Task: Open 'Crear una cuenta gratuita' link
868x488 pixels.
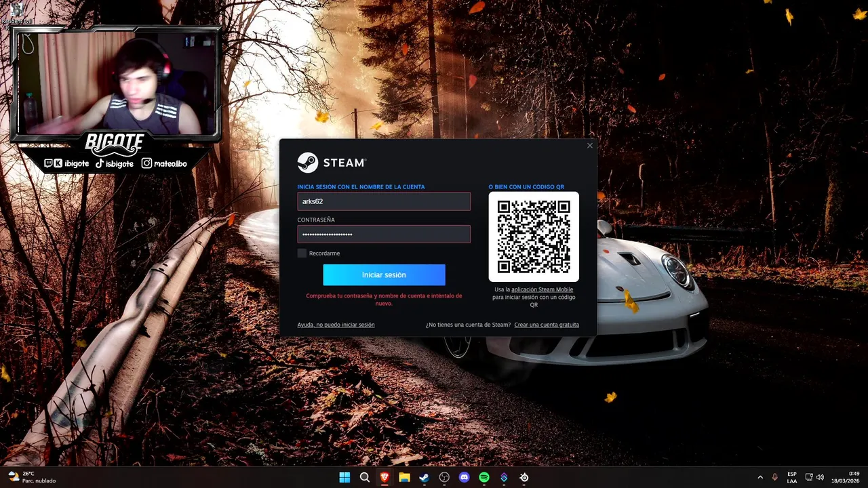Action: (547, 325)
